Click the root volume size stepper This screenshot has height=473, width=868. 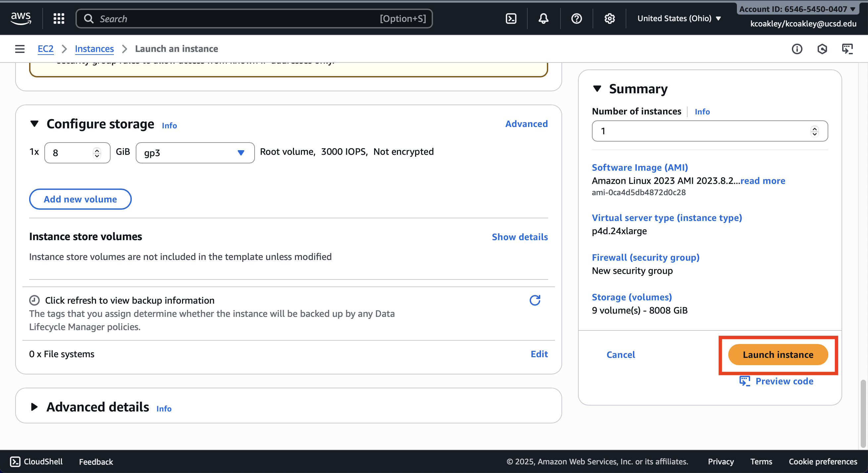click(x=97, y=153)
